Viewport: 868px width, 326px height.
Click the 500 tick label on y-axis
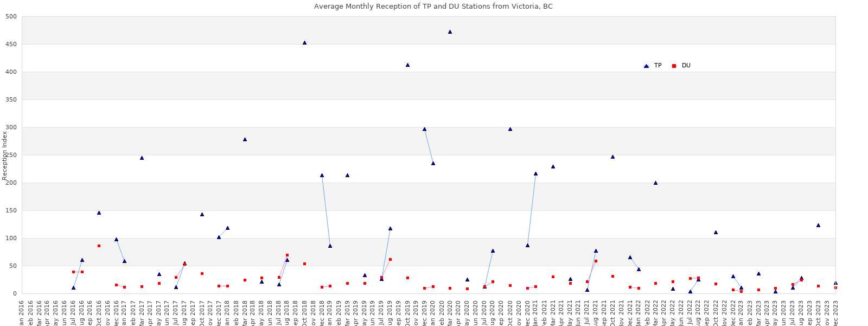11,17
